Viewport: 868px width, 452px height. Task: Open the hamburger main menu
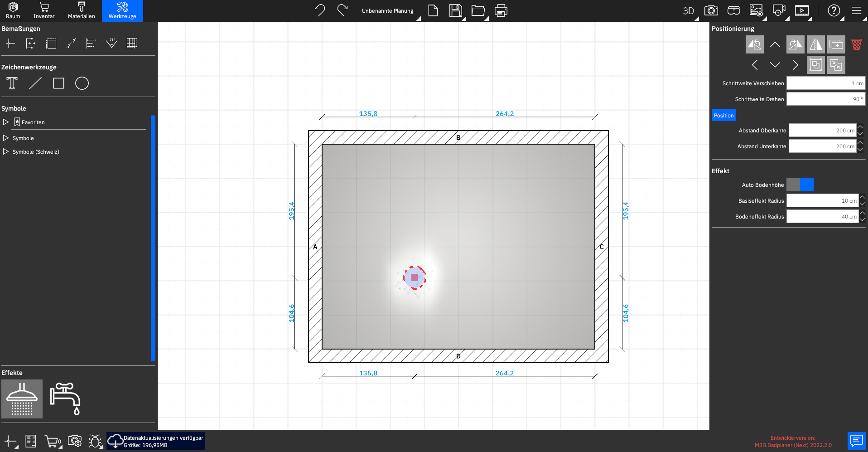pos(856,10)
